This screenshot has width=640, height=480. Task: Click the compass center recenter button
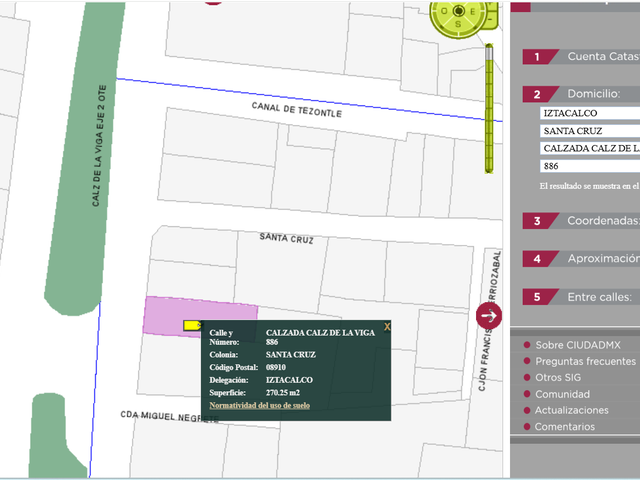click(x=459, y=10)
